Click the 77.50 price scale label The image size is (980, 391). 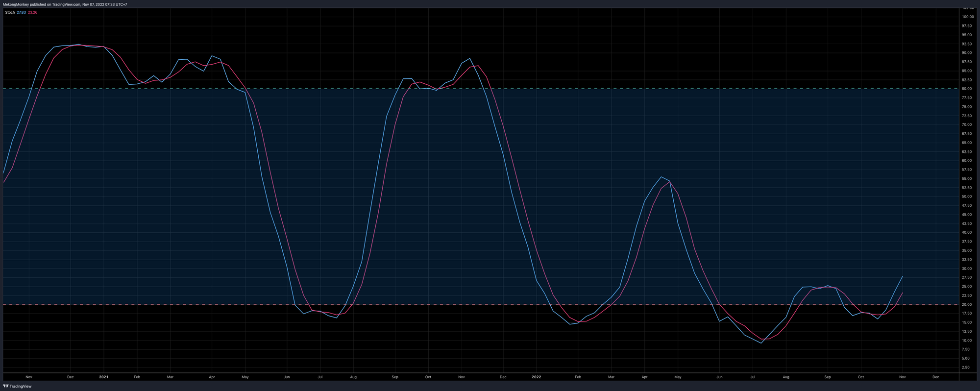pos(966,98)
